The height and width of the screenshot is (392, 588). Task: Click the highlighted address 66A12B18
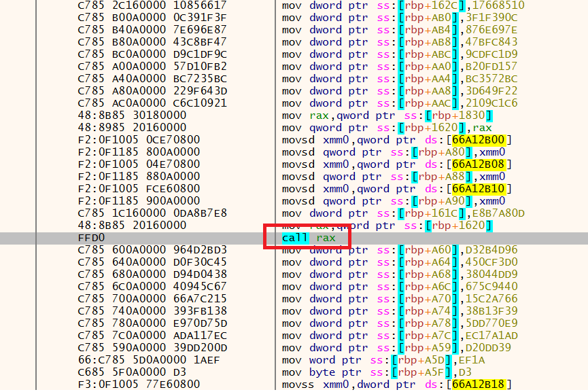[478, 385]
